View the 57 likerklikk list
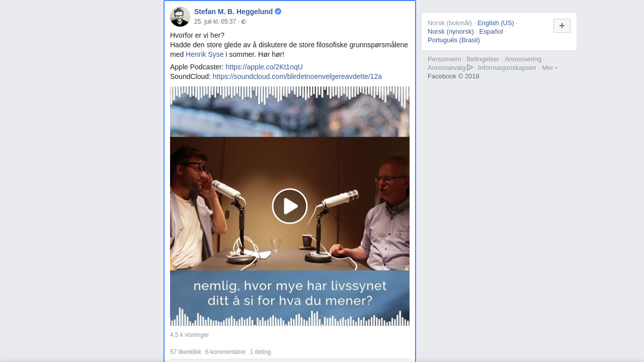This screenshot has height=362, width=644. [x=186, y=352]
